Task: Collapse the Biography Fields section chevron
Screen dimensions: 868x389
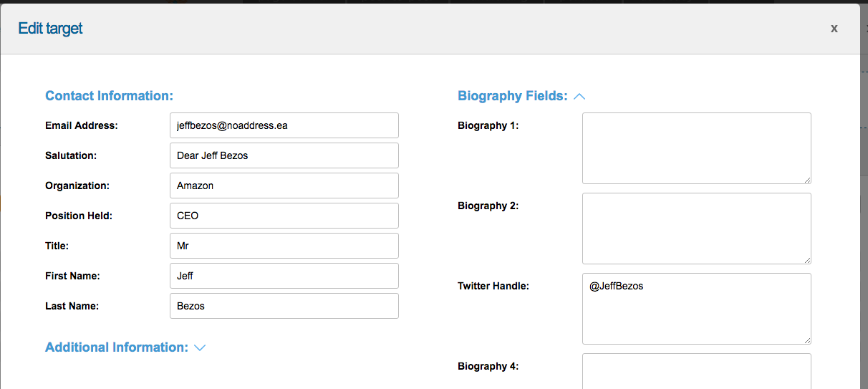Action: click(x=579, y=96)
